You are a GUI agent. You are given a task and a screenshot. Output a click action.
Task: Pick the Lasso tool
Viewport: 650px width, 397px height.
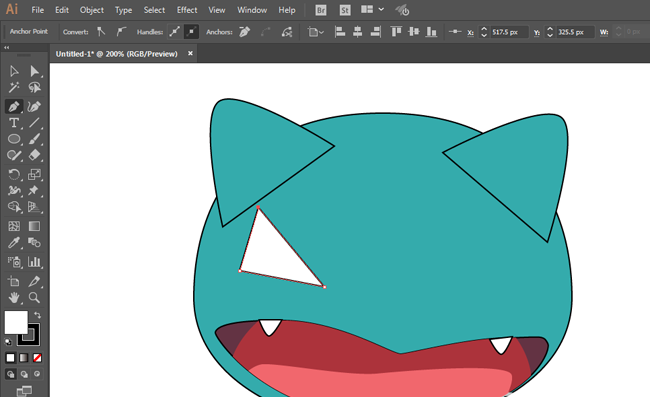point(34,87)
